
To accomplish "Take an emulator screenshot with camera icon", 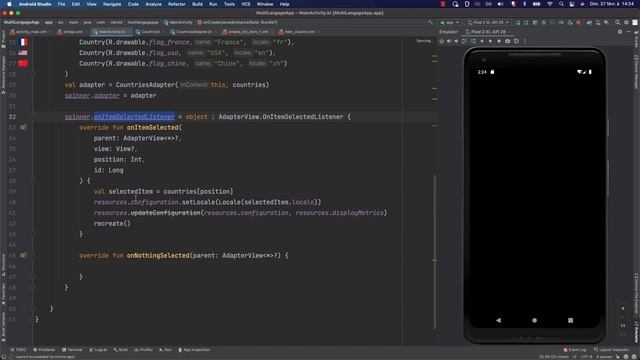I will tap(507, 41).
